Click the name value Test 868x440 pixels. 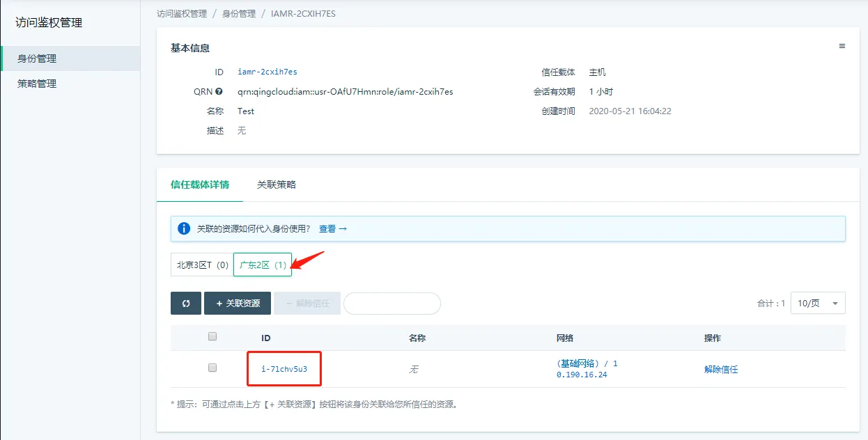coord(246,111)
